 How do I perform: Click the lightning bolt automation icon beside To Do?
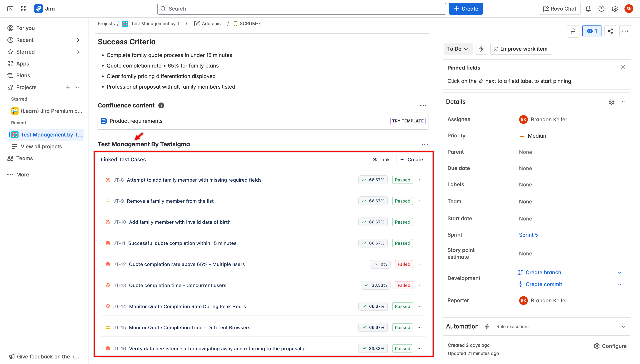pyautogui.click(x=481, y=49)
